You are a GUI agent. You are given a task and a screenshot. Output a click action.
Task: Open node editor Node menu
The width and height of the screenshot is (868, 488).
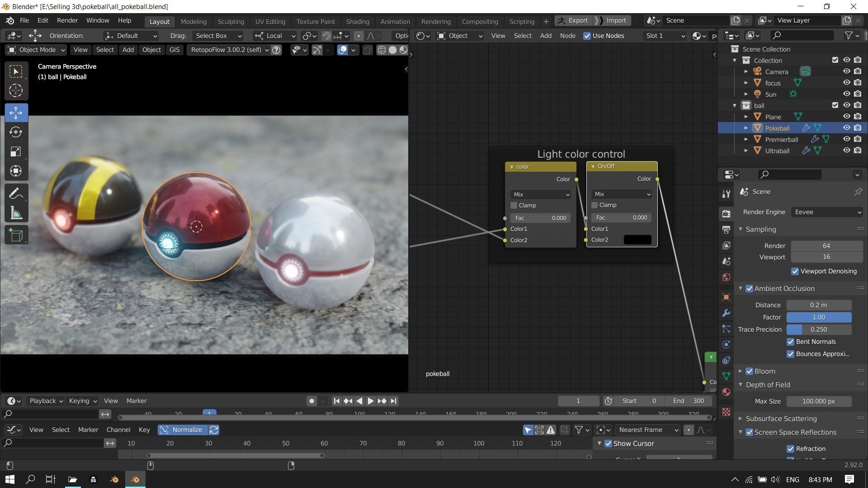click(x=567, y=36)
